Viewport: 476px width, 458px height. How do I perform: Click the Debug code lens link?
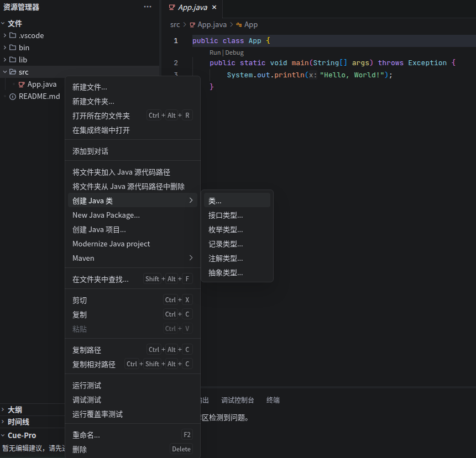coord(234,53)
